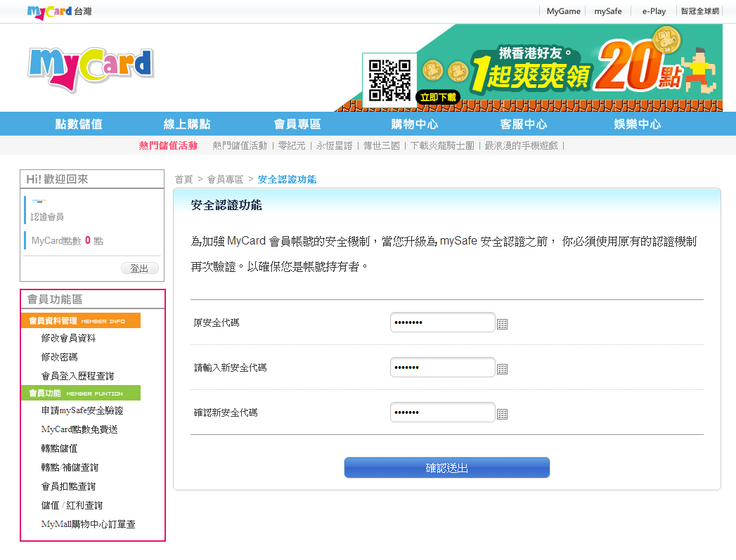
Task: Focus the 確認新安全代碼 password field
Action: pos(443,412)
